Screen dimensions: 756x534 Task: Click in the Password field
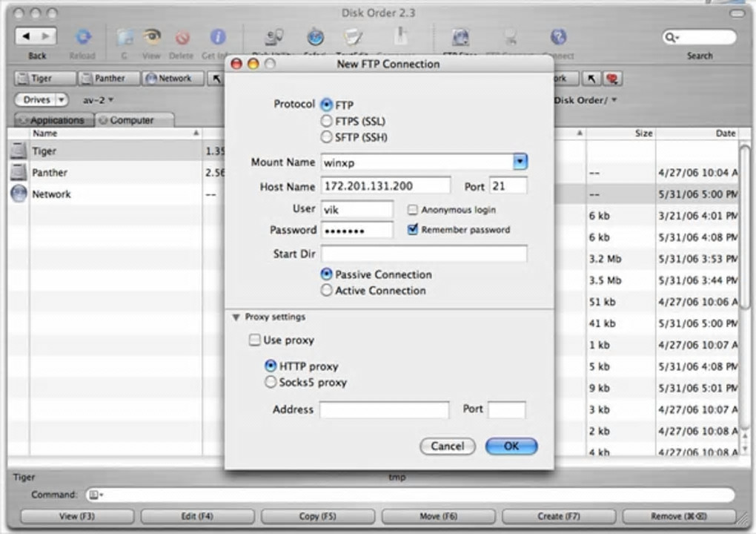pos(357,230)
